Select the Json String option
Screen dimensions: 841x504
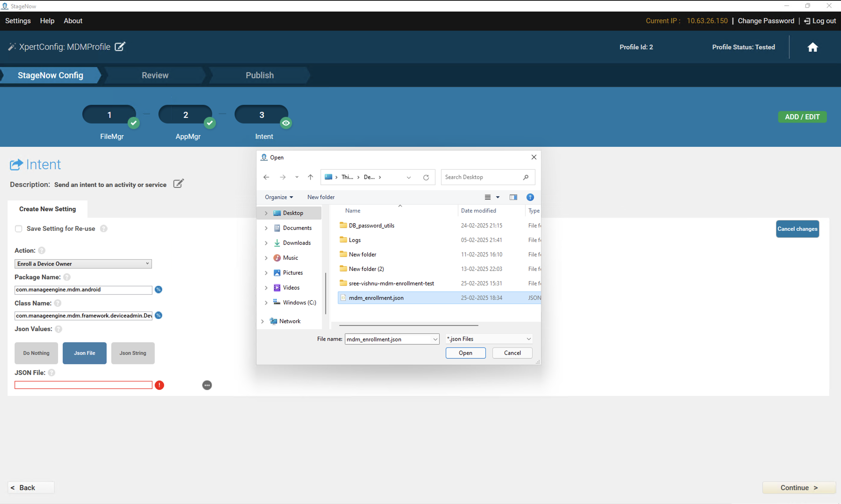click(133, 353)
